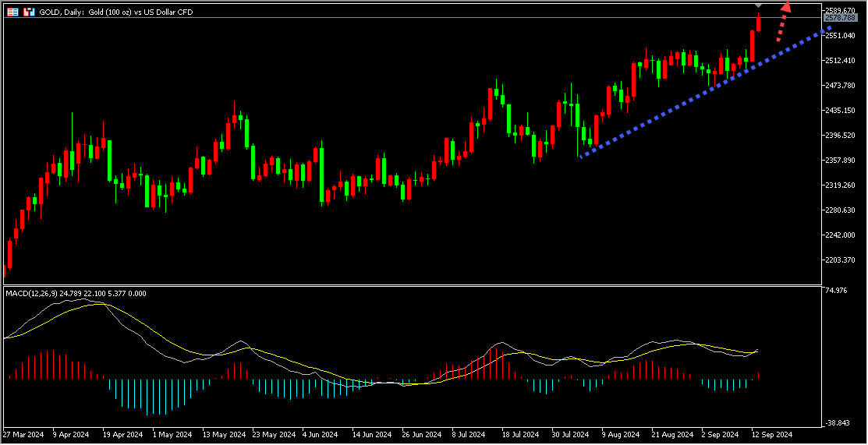Click the 27 Mar 2024 date label
Screen dimensions: 868x445
24,434
